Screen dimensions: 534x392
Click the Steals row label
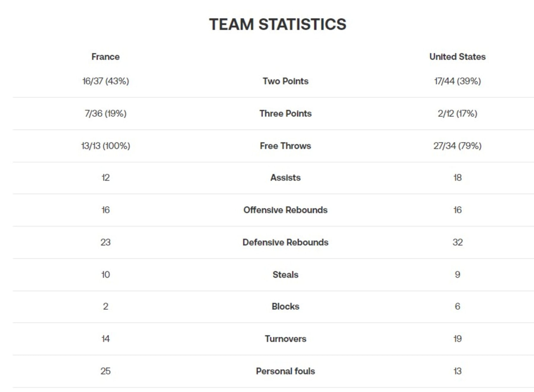(x=285, y=275)
